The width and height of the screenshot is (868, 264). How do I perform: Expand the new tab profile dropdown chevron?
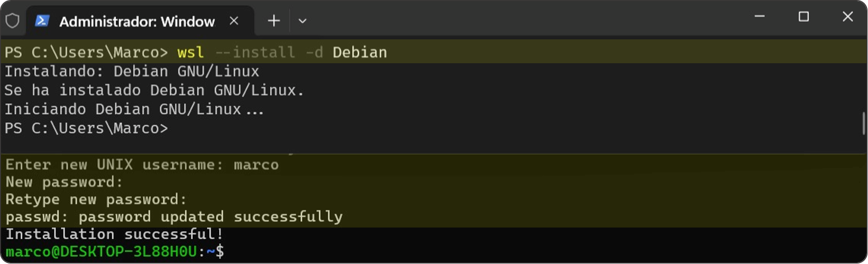point(302,21)
